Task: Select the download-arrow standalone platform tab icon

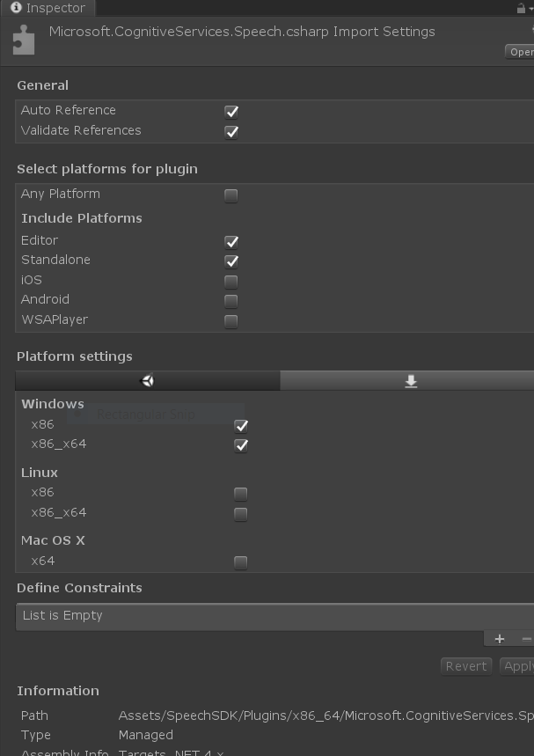Action: click(410, 380)
